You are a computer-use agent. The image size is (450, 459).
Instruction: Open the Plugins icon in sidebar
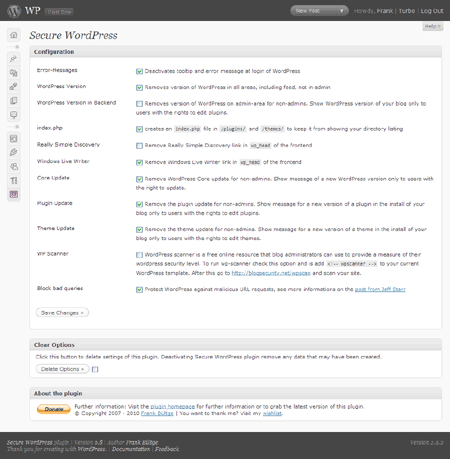pyautogui.click(x=14, y=153)
